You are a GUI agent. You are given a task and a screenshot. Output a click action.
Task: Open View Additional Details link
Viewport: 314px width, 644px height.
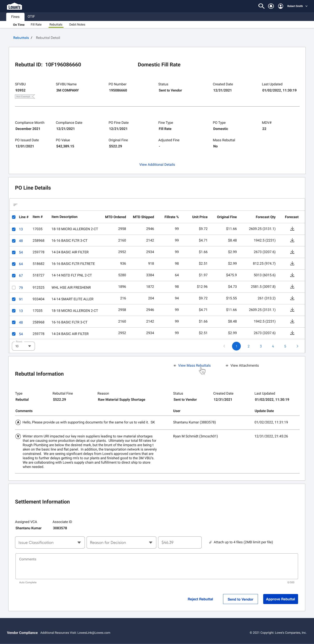coord(157,164)
